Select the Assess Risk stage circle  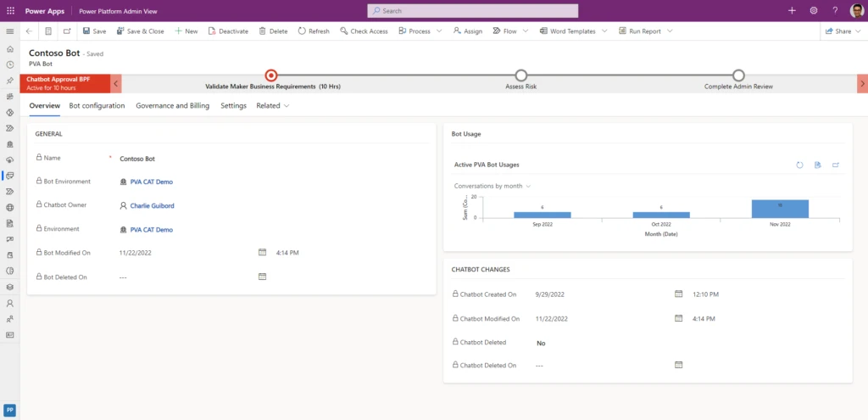point(520,76)
